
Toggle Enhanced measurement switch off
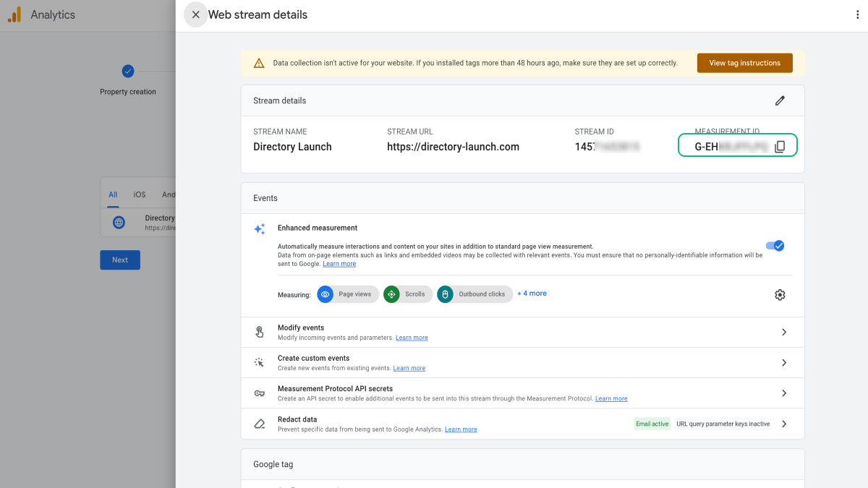pyautogui.click(x=775, y=246)
